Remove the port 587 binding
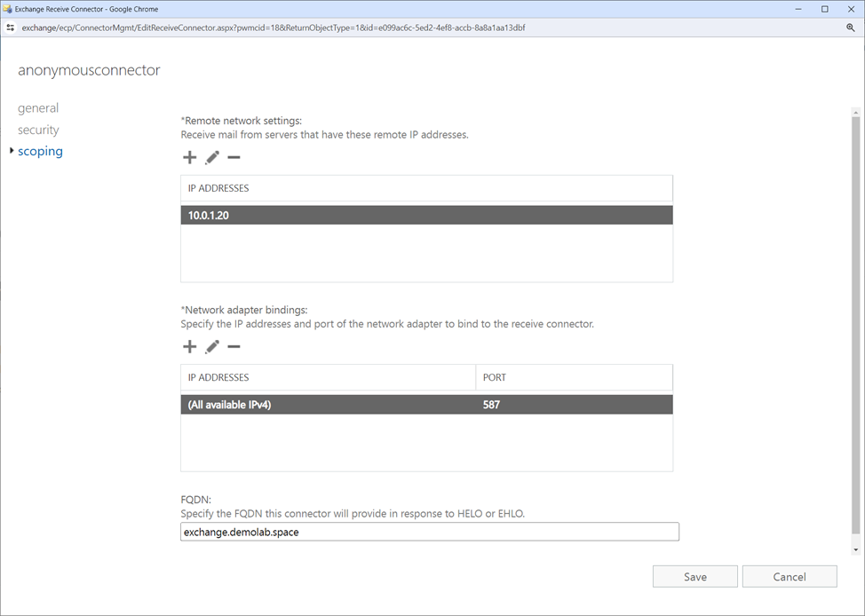The width and height of the screenshot is (865, 616). [233, 346]
